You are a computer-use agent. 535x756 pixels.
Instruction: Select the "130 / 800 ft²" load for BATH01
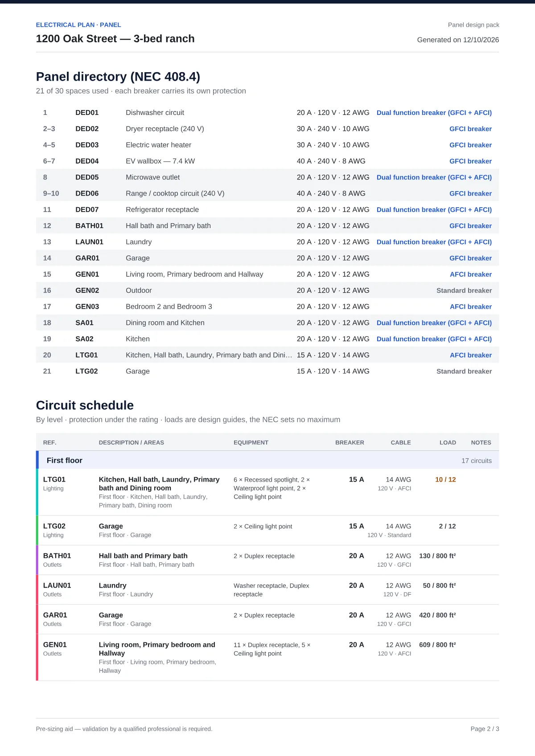[x=437, y=556]
